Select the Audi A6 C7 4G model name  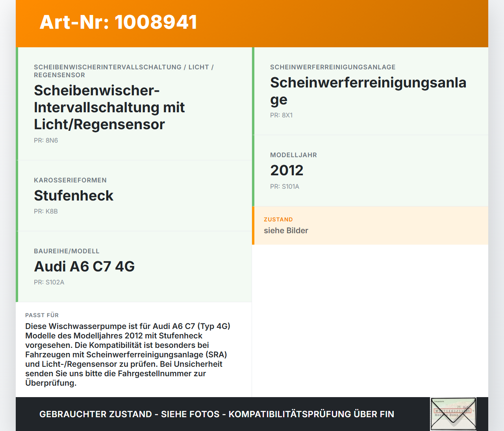[84, 266]
